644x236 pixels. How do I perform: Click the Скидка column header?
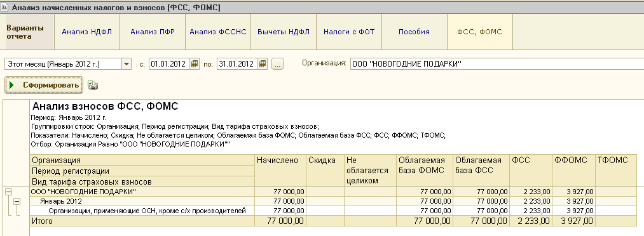pyautogui.click(x=325, y=171)
